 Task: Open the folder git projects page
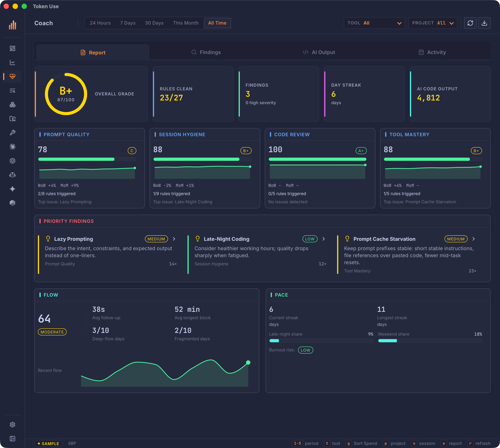point(12,119)
